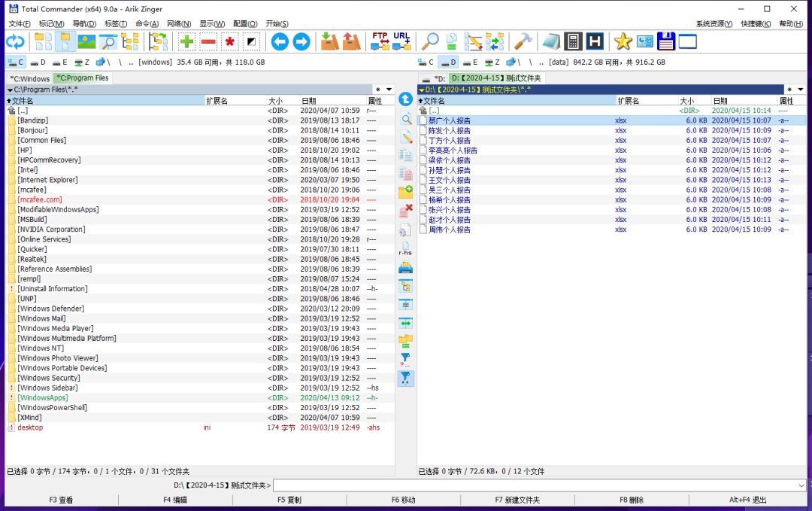Click the H icon in toolbar
This screenshot has width=812, height=511.
(595, 42)
